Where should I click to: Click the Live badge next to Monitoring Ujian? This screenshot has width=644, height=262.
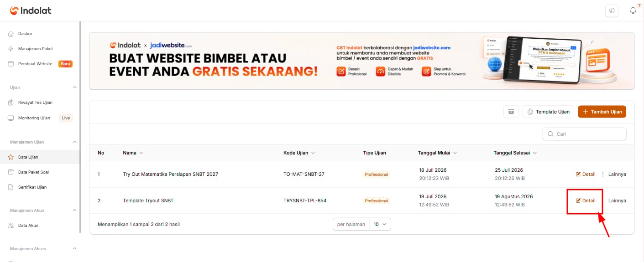pyautogui.click(x=66, y=118)
